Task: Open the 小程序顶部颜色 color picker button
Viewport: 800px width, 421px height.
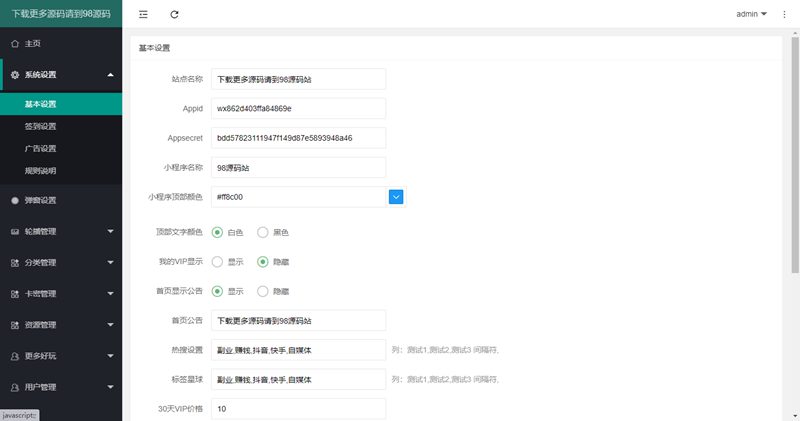Action: click(396, 197)
